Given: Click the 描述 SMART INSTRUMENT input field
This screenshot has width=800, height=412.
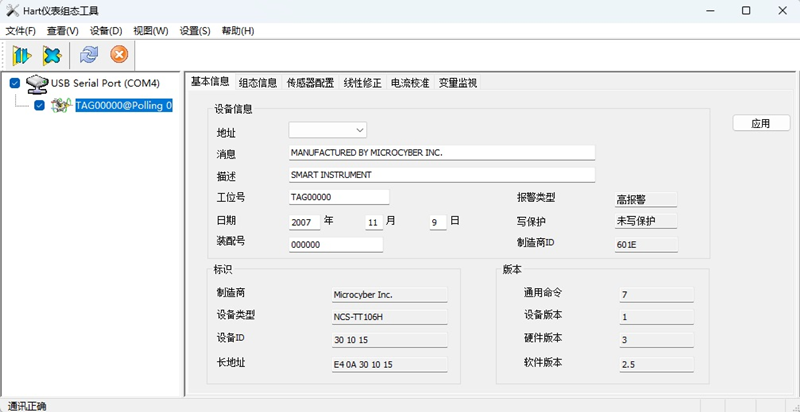Looking at the screenshot, I should [x=442, y=175].
